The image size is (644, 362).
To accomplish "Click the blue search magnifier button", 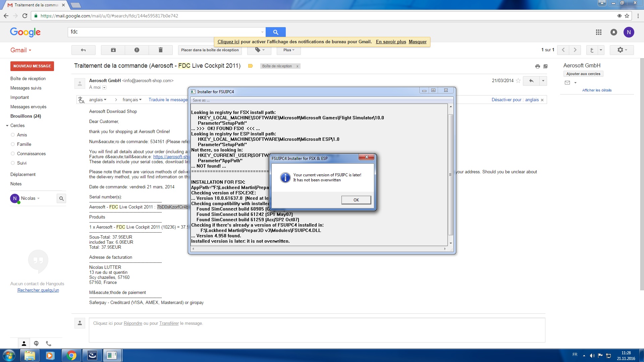I will tap(275, 32).
